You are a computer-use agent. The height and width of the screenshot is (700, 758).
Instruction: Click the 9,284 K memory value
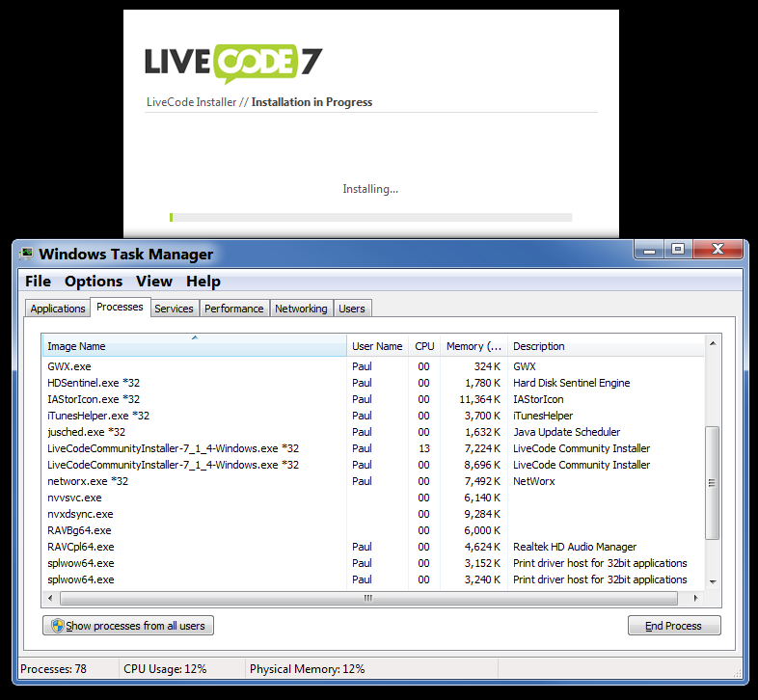tap(482, 514)
